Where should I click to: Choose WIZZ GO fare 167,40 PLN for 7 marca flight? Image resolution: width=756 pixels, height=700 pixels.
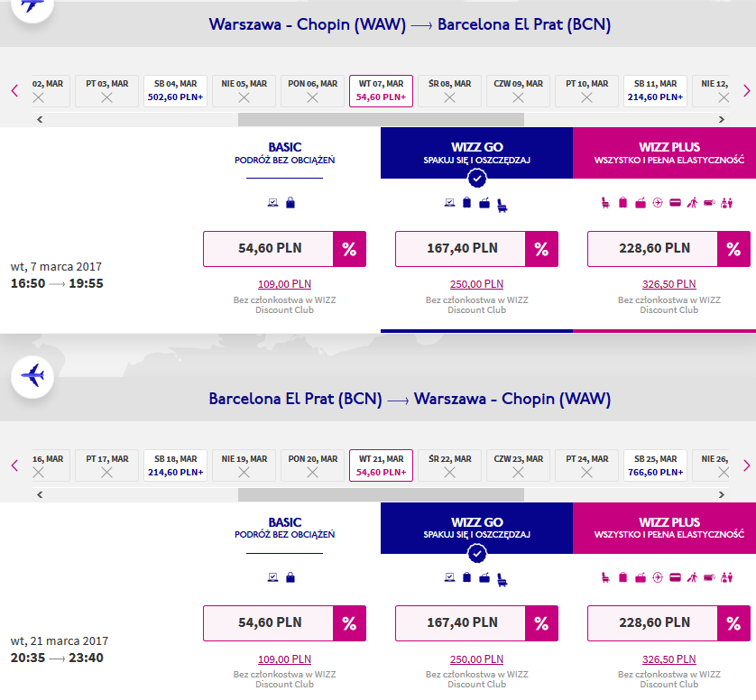pos(477,249)
